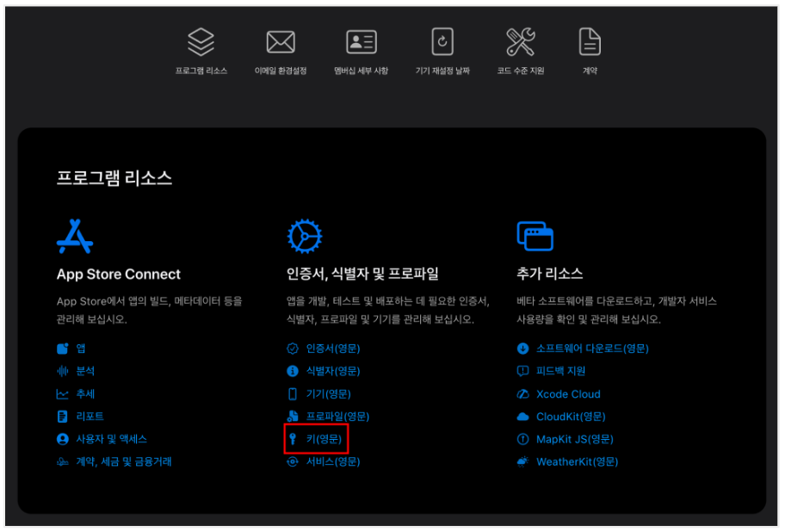The width and height of the screenshot is (785, 532).
Task: Open 계약 document icon
Action: point(590,41)
